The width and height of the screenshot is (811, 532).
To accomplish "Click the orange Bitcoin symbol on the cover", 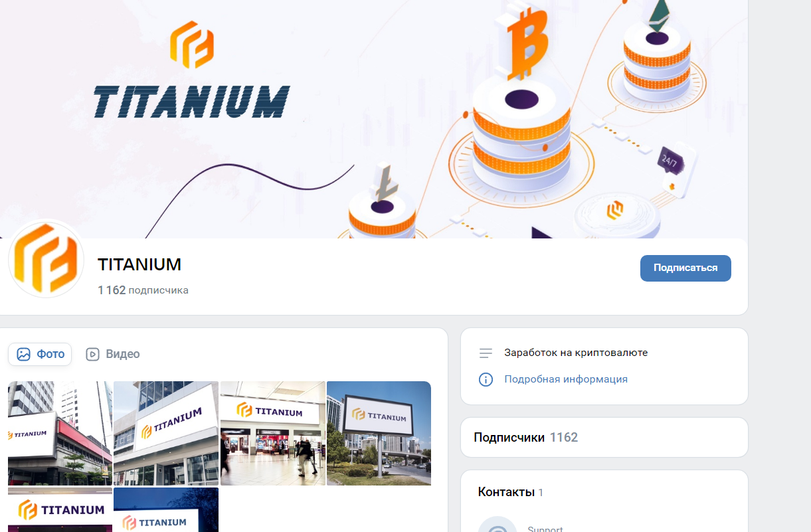I will (x=525, y=40).
